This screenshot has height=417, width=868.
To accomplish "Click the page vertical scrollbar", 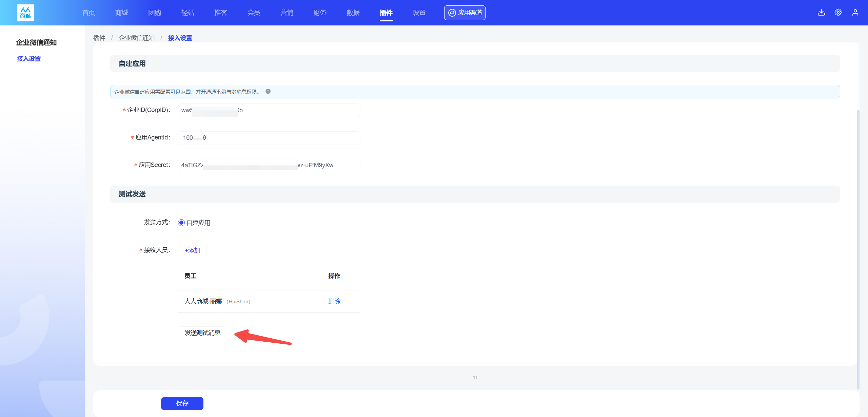I will coord(858,249).
